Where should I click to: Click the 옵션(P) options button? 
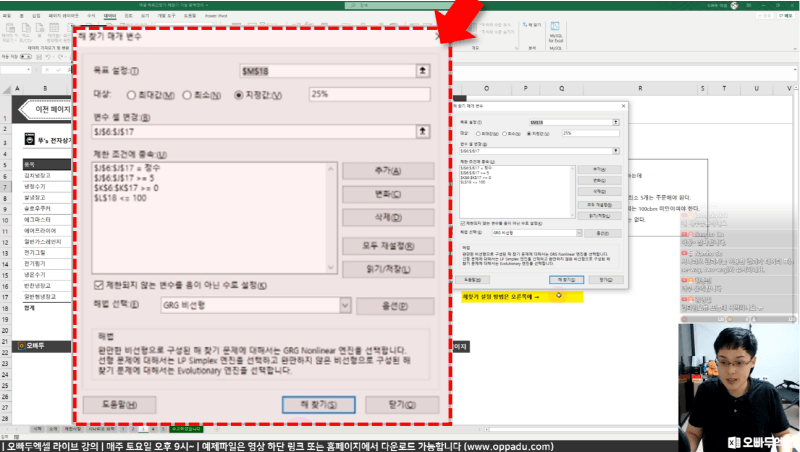[x=395, y=306]
